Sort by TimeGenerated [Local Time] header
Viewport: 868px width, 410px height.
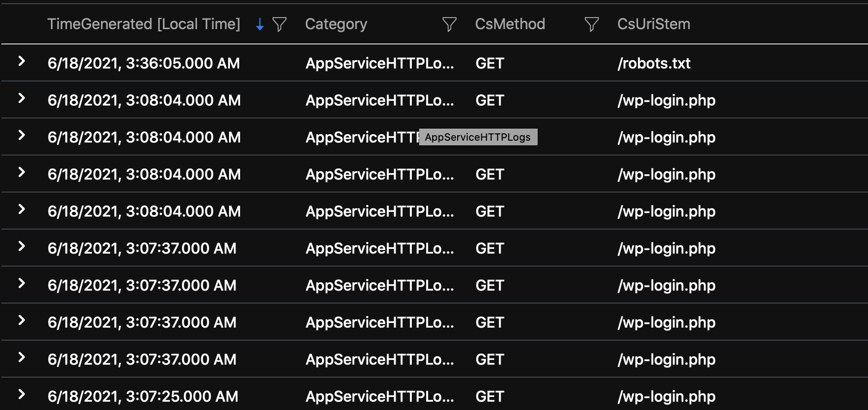[x=144, y=24]
